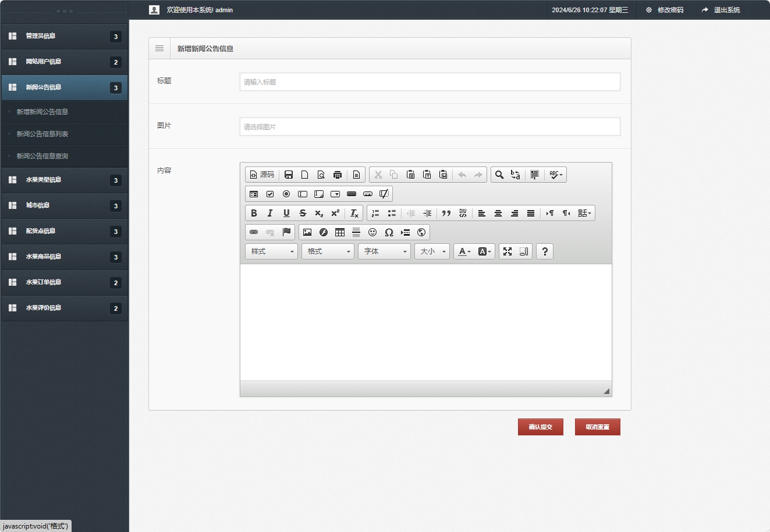This screenshot has width=770, height=532.
Task: Open the 网站用户信息 menu
Action: [64, 62]
